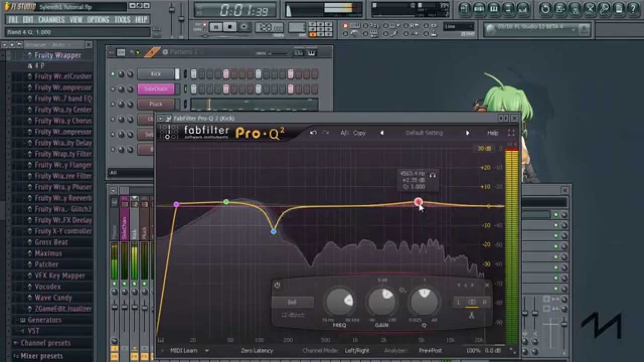Select Vocodex in the browser list
644x362 pixels.
(48, 287)
